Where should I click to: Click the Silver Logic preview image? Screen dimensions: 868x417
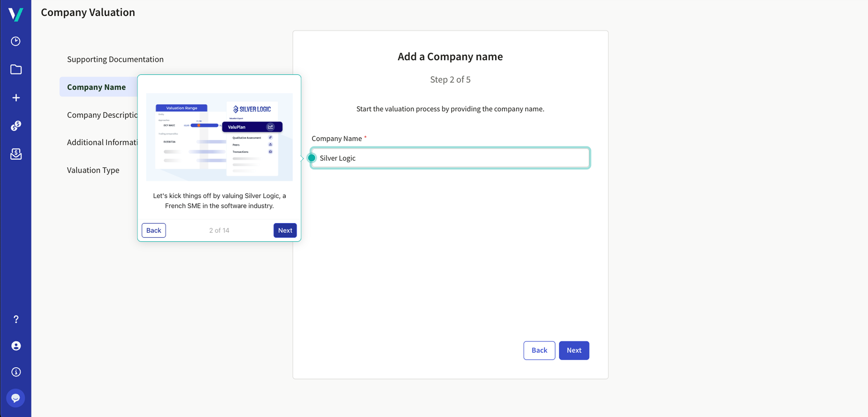point(219,137)
